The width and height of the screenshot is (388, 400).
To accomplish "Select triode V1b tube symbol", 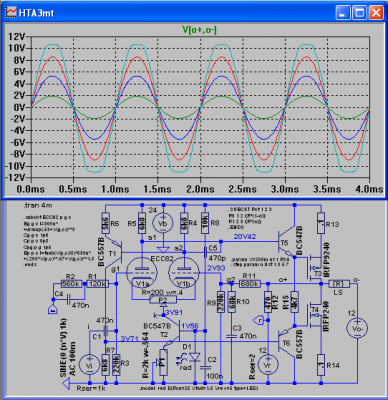I will 184,273.
